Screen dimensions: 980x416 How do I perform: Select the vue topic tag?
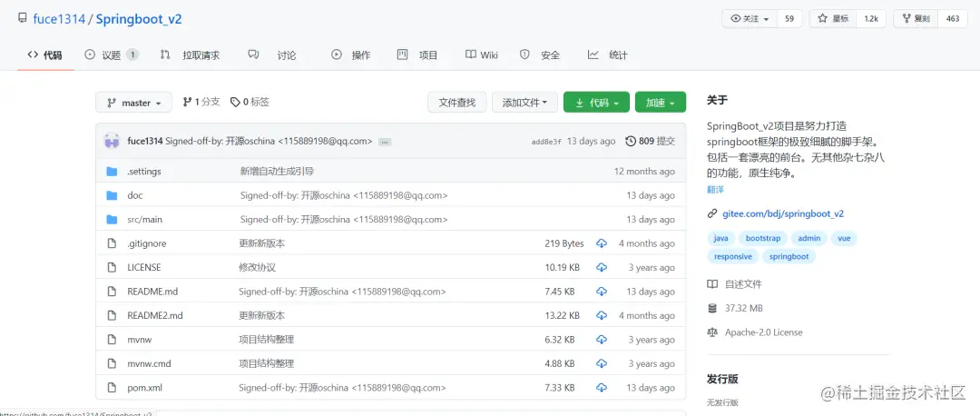[845, 238]
